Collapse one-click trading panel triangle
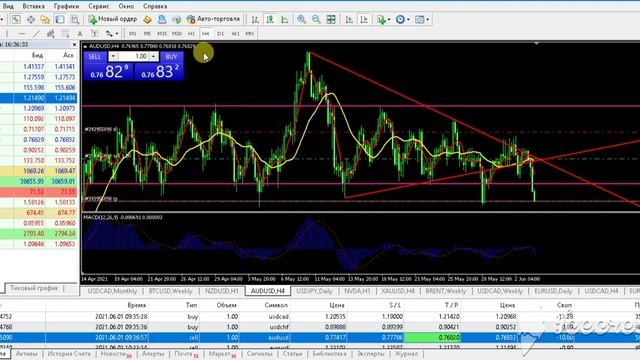Image resolution: width=640 pixels, height=360 pixels. pyautogui.click(x=85, y=47)
